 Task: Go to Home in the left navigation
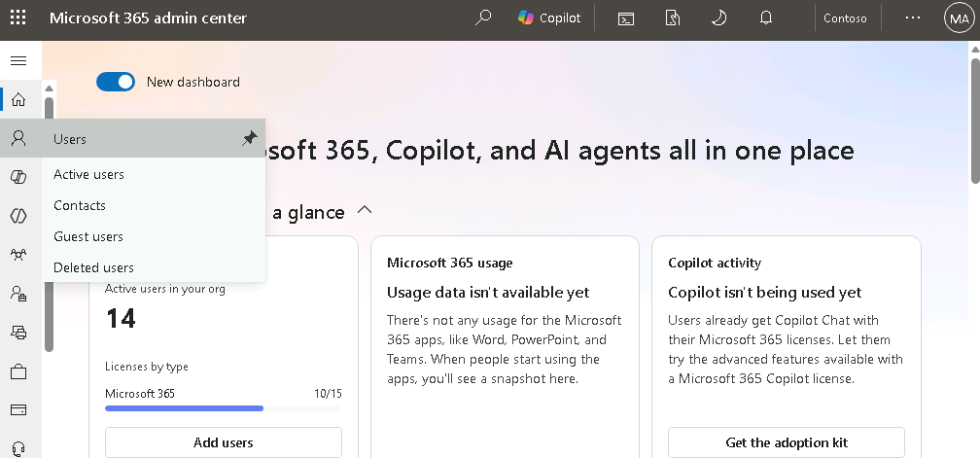(18, 99)
